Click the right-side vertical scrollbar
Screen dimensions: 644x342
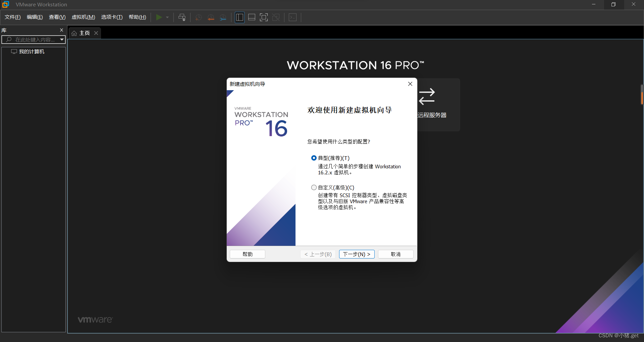point(642,95)
